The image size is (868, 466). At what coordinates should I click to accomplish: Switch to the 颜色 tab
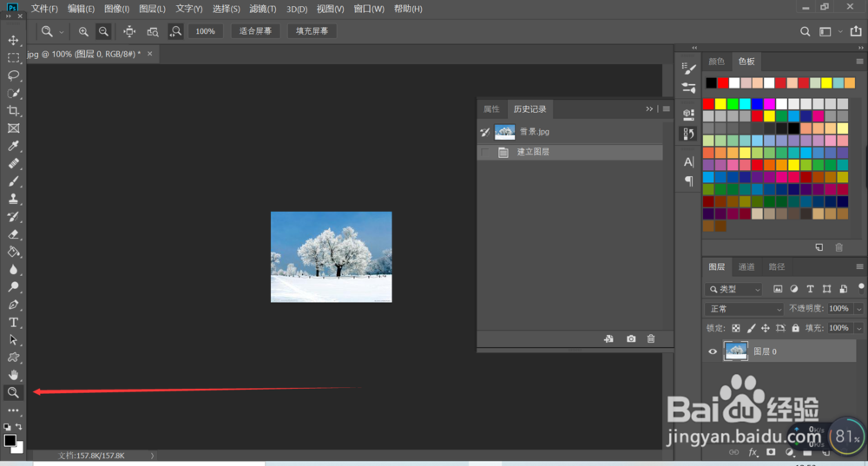[716, 62]
